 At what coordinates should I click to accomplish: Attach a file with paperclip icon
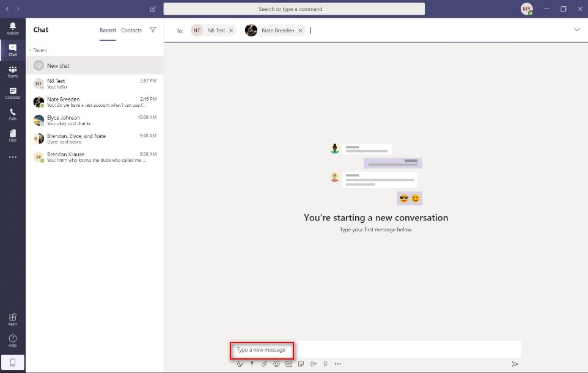point(264,364)
